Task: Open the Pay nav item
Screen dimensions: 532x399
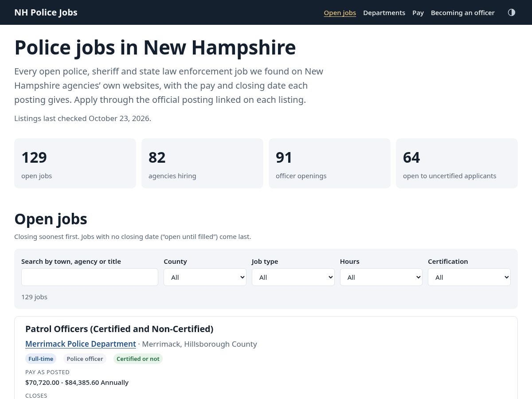Action: (x=418, y=13)
